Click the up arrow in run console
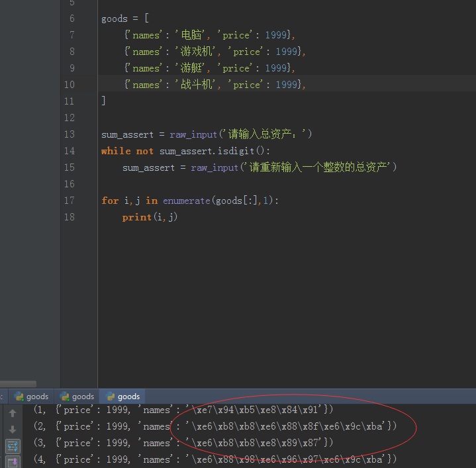 (x=12, y=414)
